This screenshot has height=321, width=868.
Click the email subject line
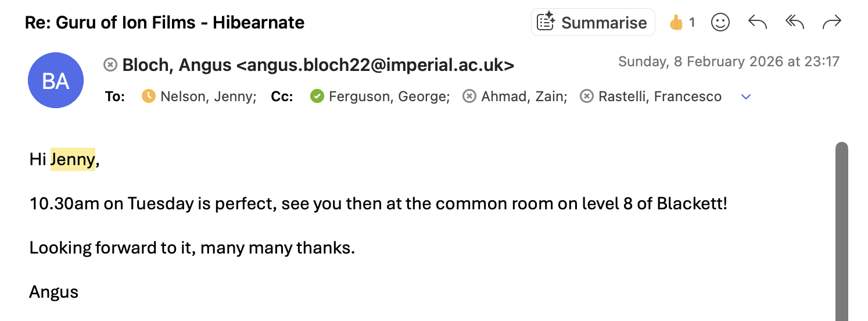164,23
